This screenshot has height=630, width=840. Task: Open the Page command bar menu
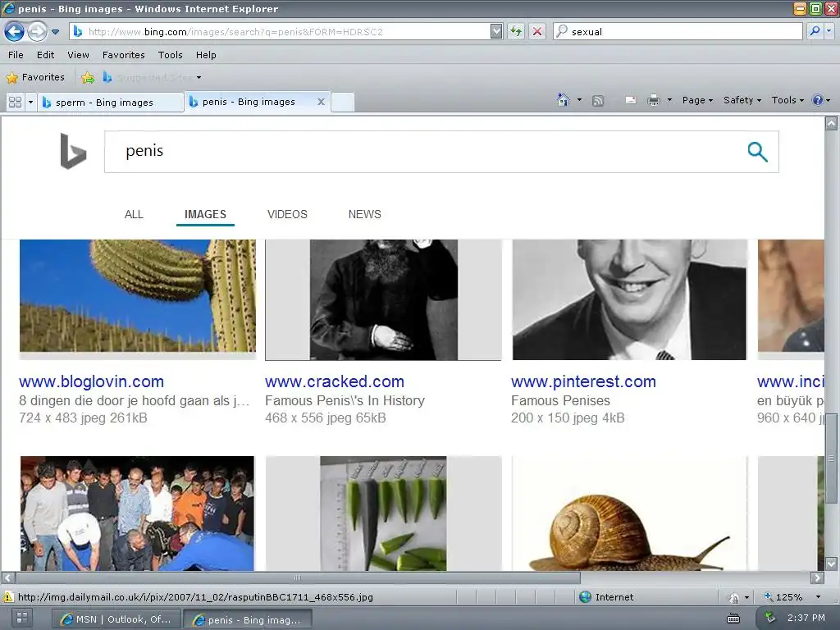697,100
